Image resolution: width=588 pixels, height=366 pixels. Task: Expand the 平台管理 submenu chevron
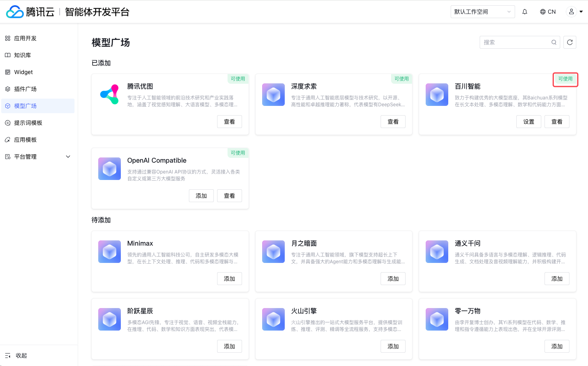pos(68,157)
